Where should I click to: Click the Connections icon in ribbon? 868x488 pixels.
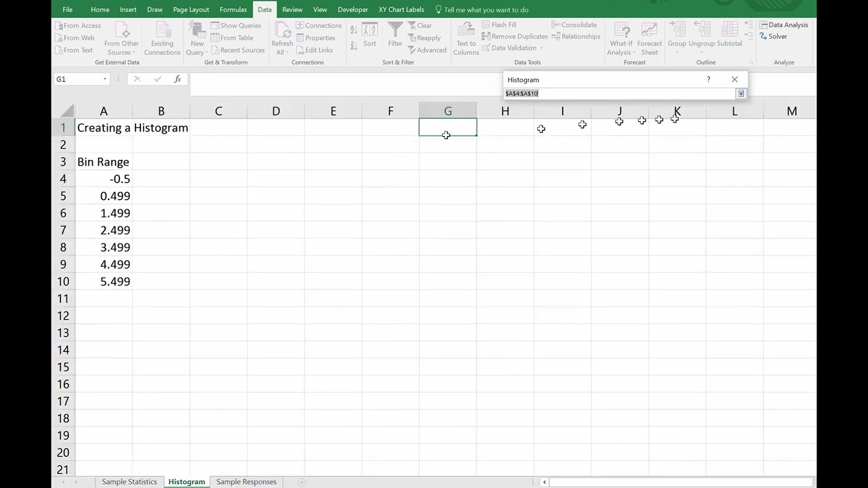pyautogui.click(x=300, y=26)
